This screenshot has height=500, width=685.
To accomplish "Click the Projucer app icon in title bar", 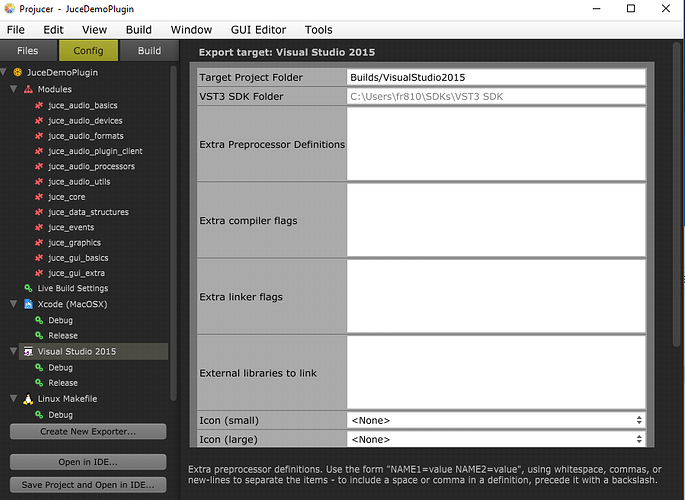I will tap(10, 8).
